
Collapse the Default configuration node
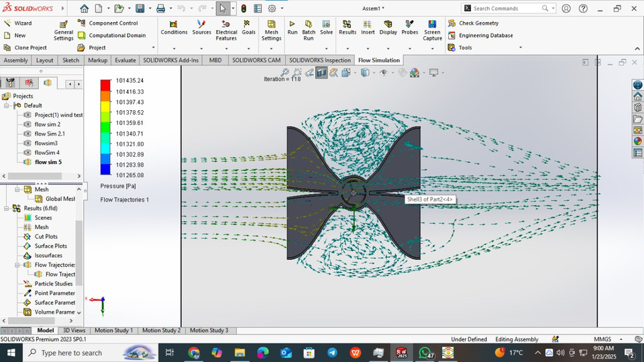coord(7,105)
